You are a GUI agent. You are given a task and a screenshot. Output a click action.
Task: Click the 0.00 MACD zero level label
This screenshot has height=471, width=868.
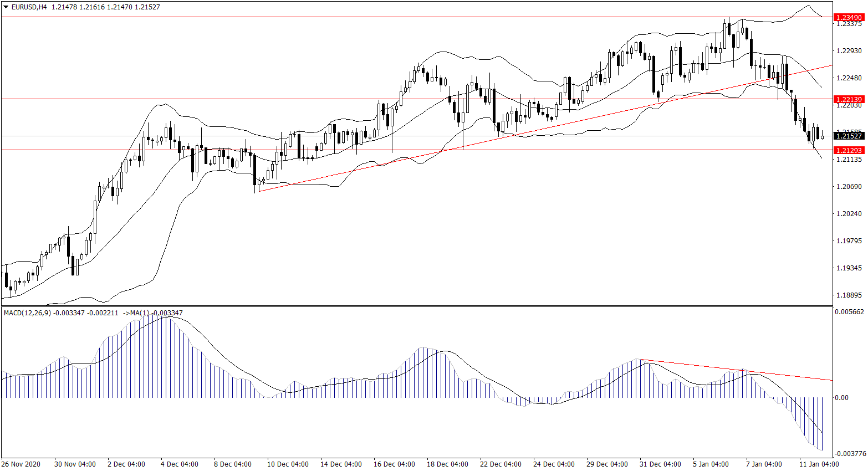point(841,397)
